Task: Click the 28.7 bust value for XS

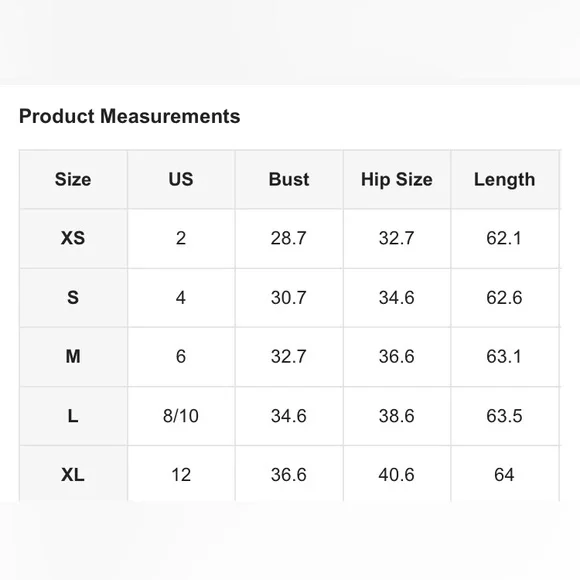Action: pyautogui.click(x=289, y=238)
